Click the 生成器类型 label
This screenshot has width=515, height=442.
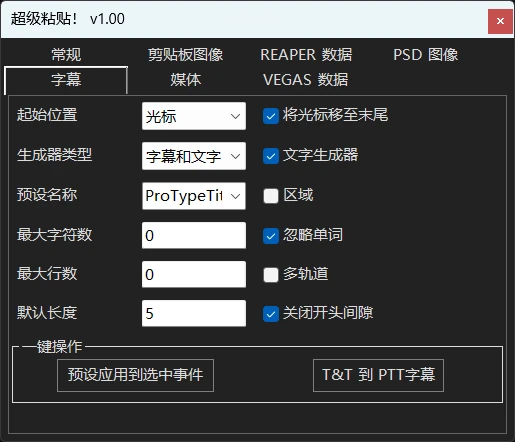click(x=54, y=155)
